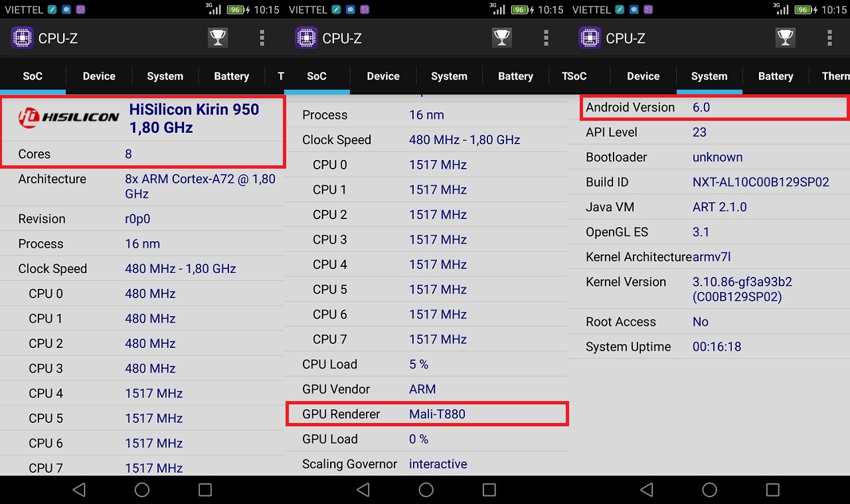Tap the 'HiSilicon Kirin 950 1,80 GHz' heading
The width and height of the screenshot is (850, 504).
[x=194, y=118]
